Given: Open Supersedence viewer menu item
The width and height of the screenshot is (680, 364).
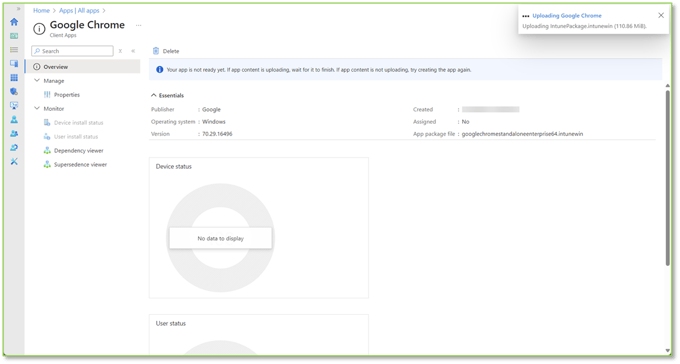Looking at the screenshot, I should (80, 164).
